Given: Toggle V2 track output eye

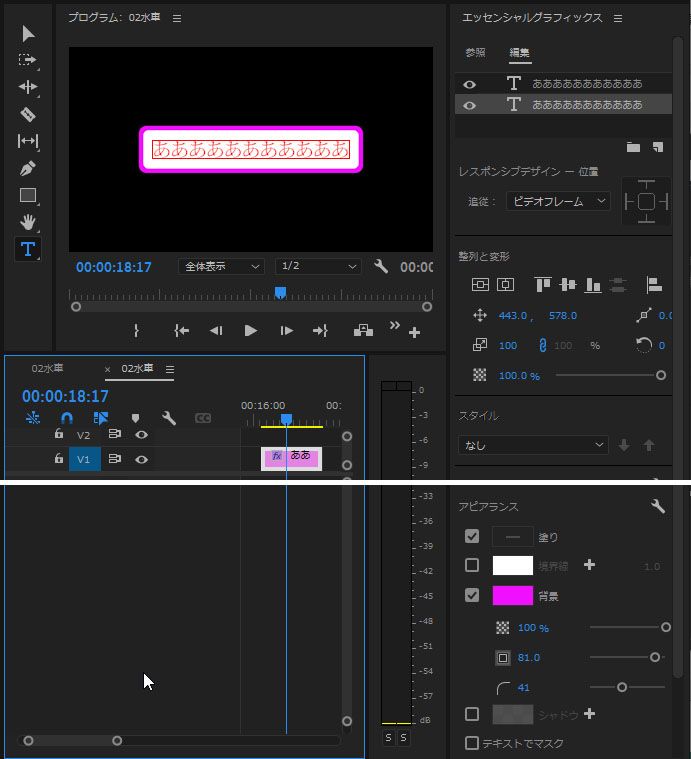Looking at the screenshot, I should 141,435.
